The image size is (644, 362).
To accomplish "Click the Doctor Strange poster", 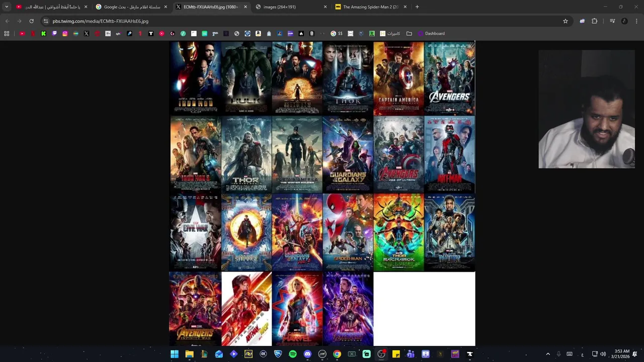I will [x=247, y=232].
